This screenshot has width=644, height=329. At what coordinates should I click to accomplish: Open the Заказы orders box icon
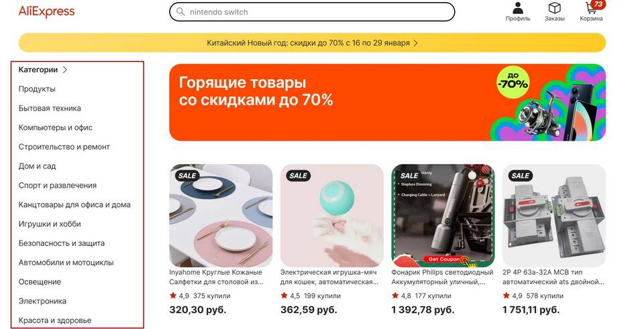tap(555, 8)
